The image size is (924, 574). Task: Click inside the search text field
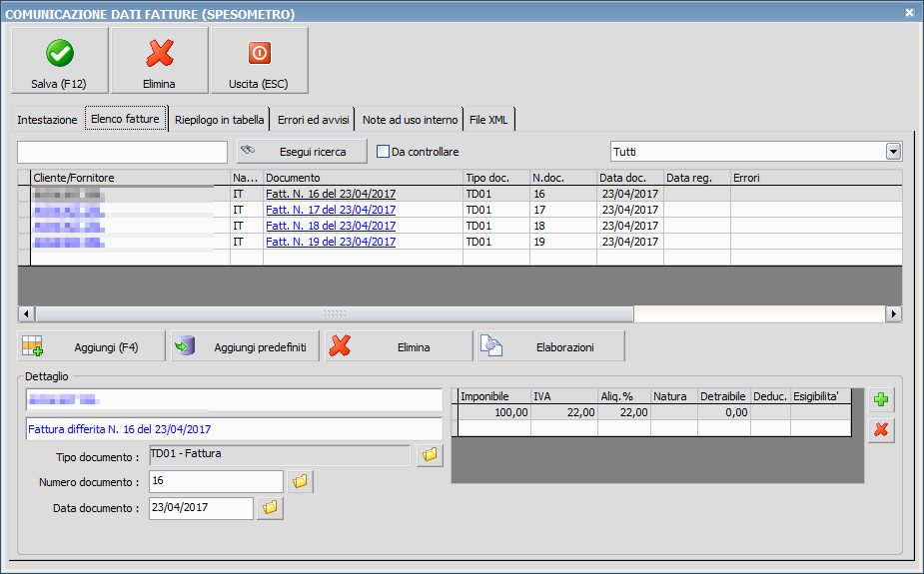tap(123, 152)
